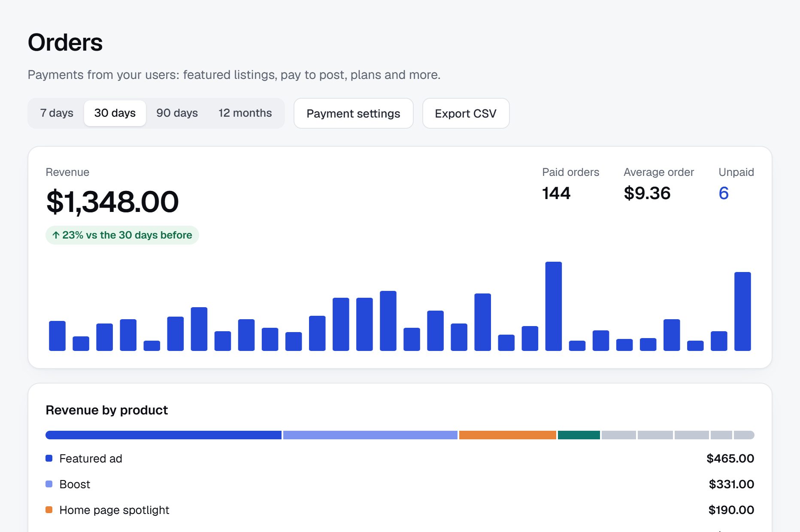The width and height of the screenshot is (800, 532).
Task: Click the Average order value $9.36
Action: pyautogui.click(x=647, y=193)
